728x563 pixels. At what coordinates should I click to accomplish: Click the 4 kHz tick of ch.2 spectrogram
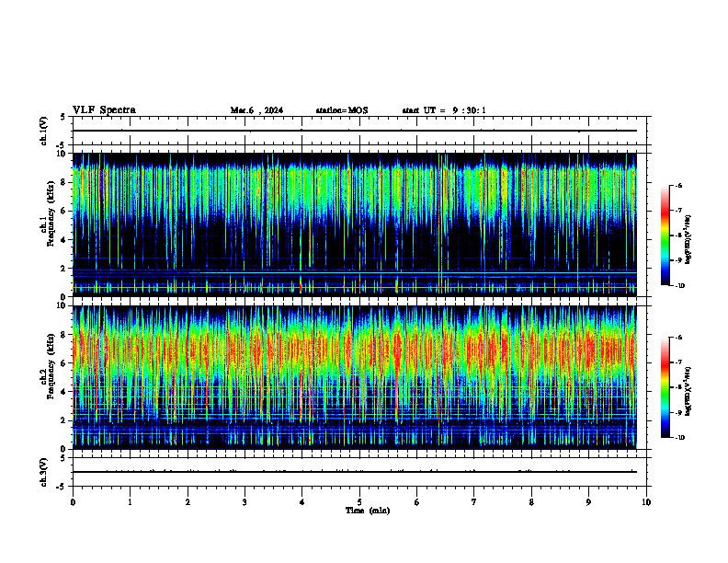pyautogui.click(x=63, y=392)
